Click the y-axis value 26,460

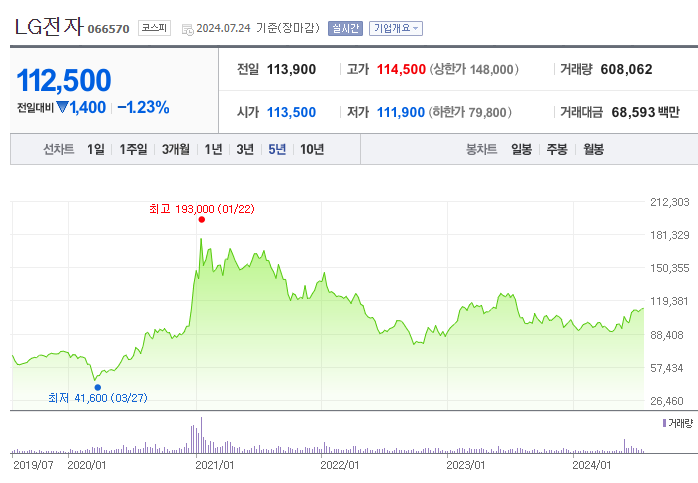point(667,401)
